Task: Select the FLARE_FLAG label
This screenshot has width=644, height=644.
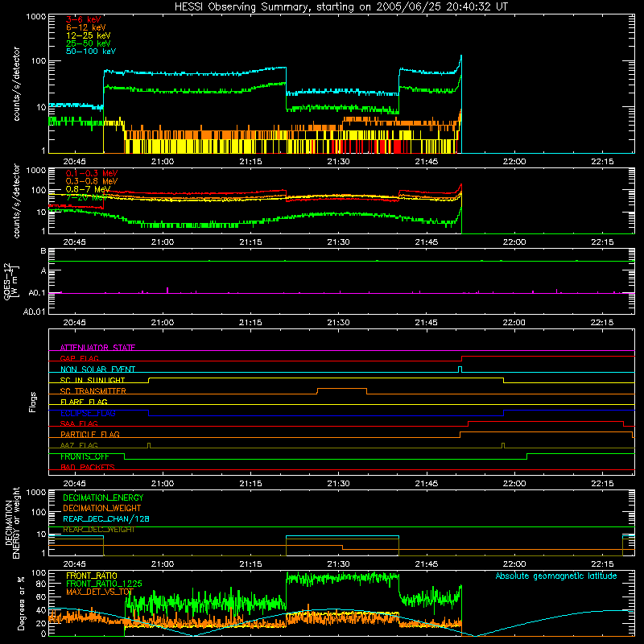Action: click(84, 402)
